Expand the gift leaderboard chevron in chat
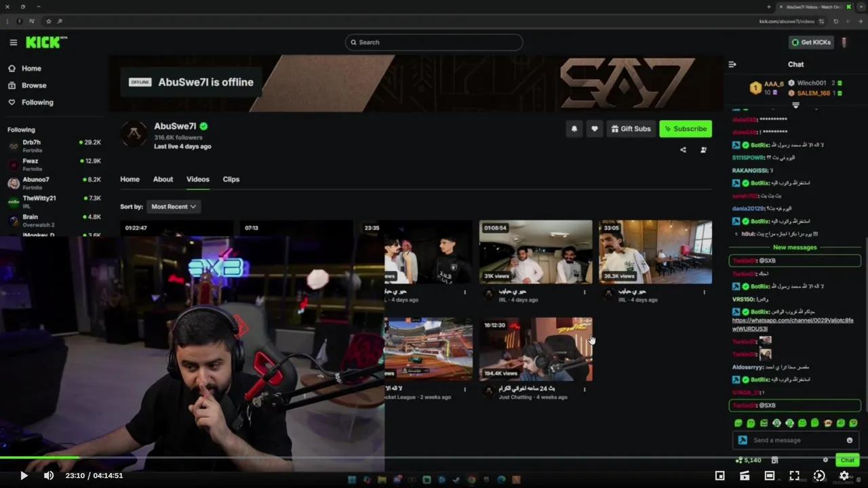 tap(796, 106)
